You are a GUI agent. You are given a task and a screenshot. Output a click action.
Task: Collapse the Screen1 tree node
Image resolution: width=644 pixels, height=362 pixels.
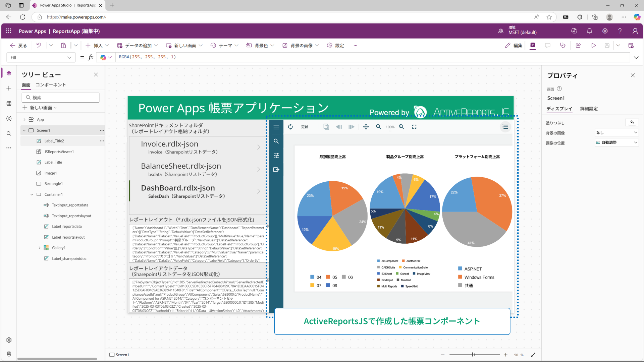[24, 130]
